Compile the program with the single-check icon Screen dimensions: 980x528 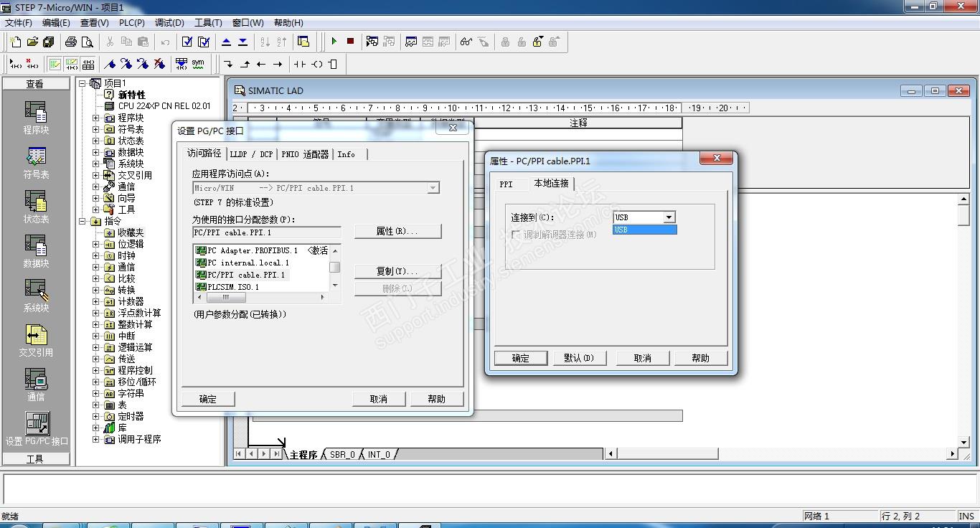[x=187, y=42]
